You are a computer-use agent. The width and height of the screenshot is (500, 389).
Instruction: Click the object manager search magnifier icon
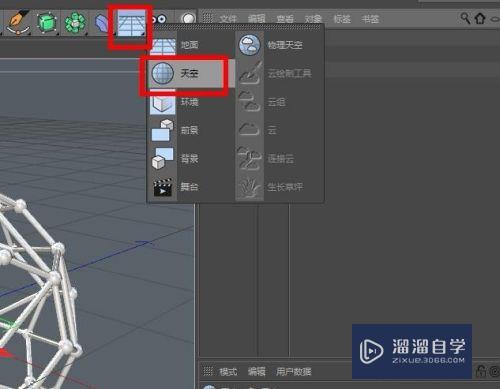pos(465,18)
